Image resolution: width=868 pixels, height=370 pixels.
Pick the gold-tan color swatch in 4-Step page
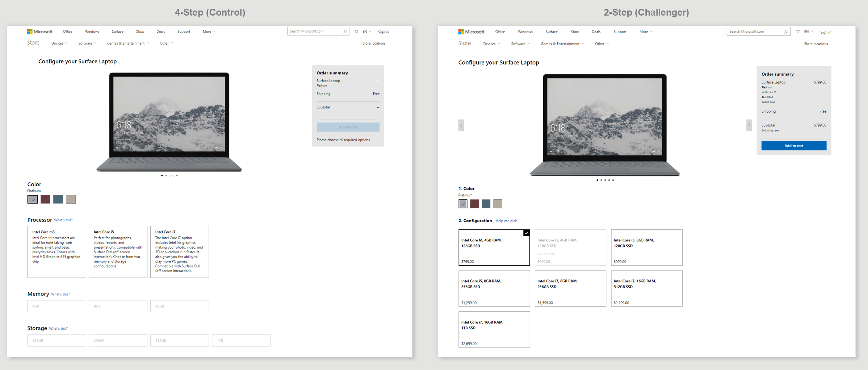tap(71, 199)
